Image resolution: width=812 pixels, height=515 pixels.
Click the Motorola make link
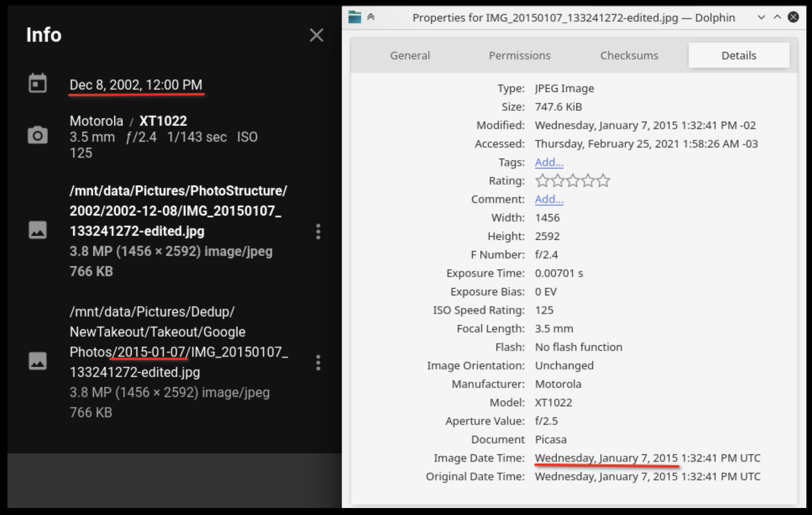pyautogui.click(x=97, y=121)
